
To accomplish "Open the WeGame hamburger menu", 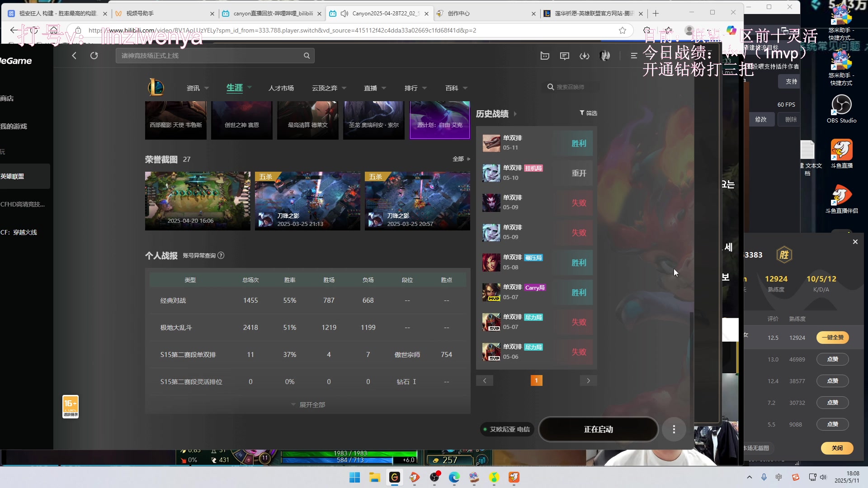I will [634, 56].
